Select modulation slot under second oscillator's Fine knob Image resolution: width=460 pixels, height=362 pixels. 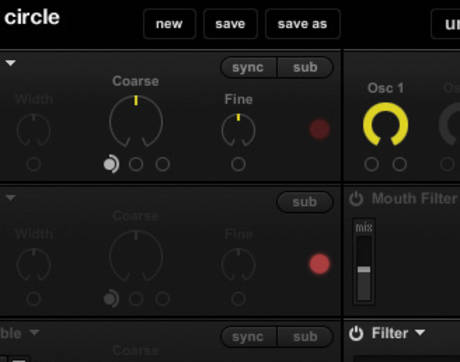pos(238,299)
